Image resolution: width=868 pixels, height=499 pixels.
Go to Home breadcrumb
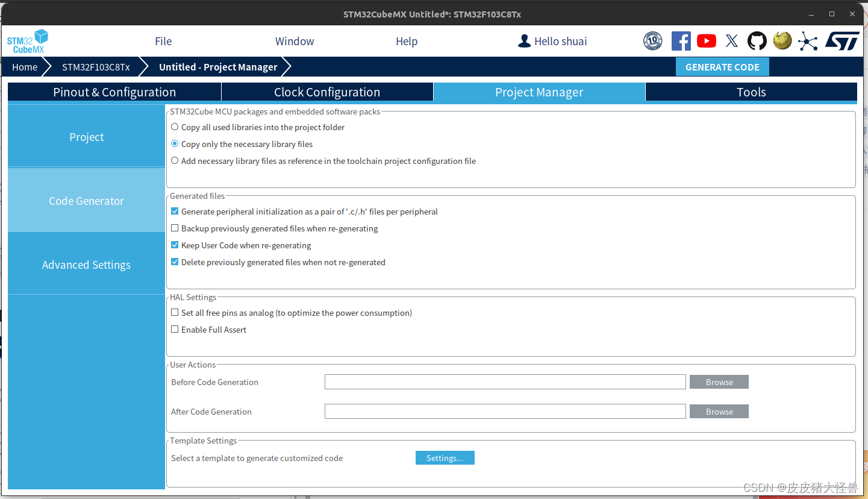25,67
